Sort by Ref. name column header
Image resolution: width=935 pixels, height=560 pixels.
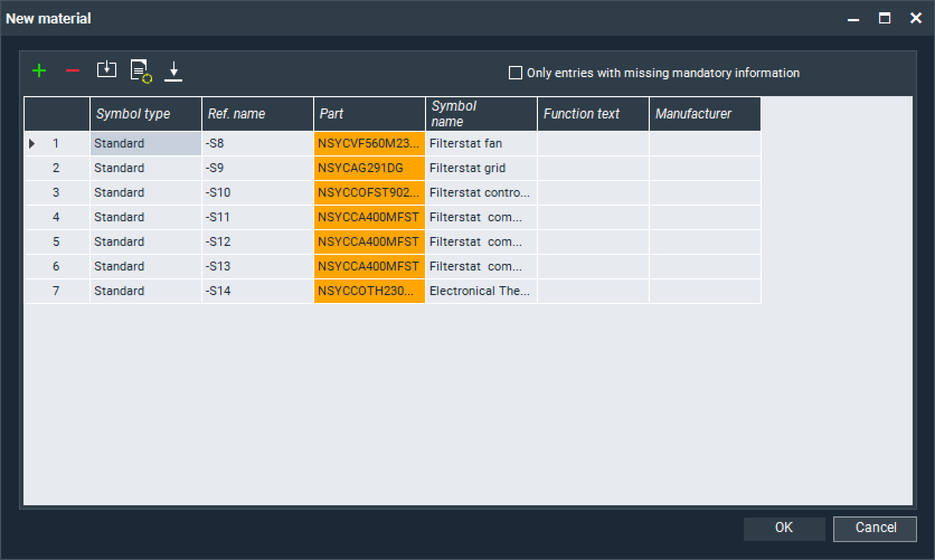tap(257, 114)
